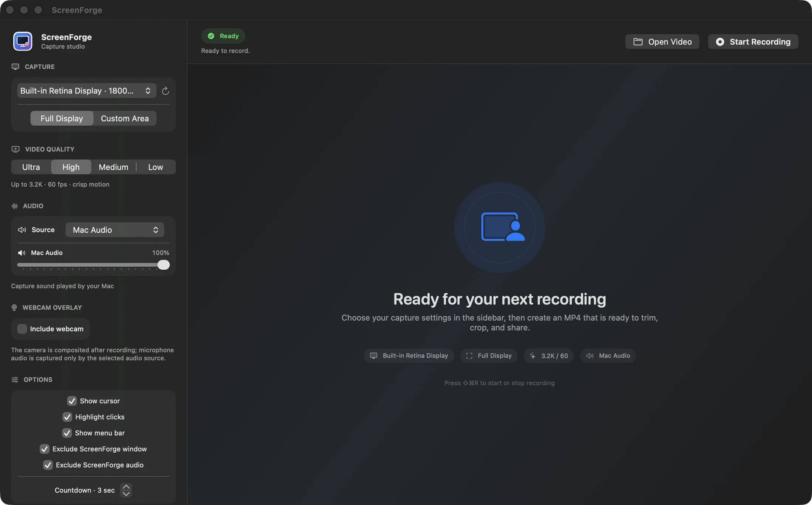Click the 'Press ⇧⌘R to start or stop recording' hint
Image resolution: width=812 pixels, height=505 pixels.
point(499,383)
